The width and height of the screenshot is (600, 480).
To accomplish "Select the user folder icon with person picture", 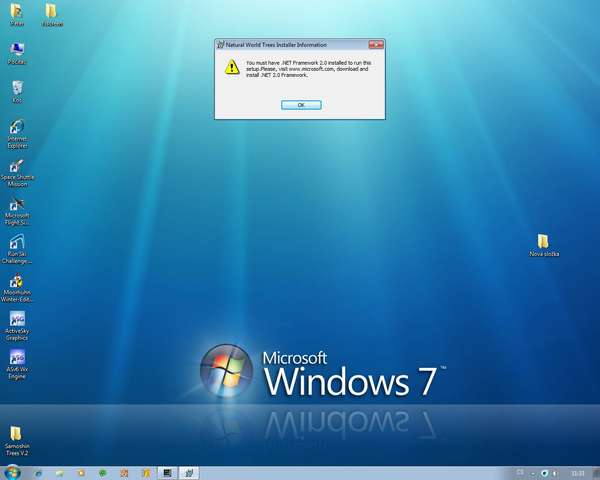I will tap(17, 15).
